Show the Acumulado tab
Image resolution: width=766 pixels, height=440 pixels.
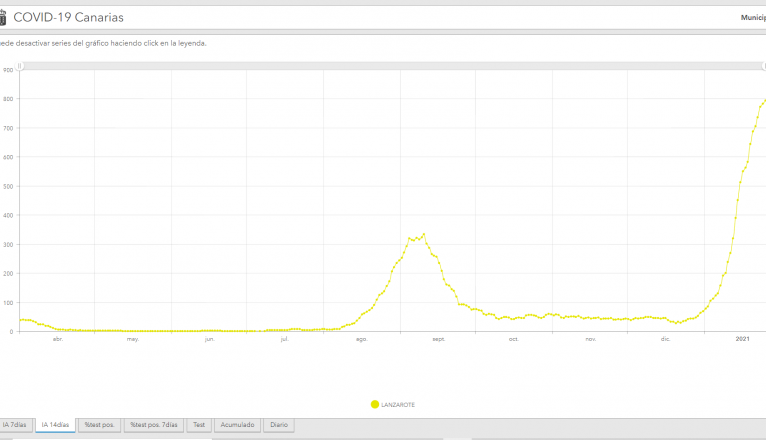pos(237,425)
